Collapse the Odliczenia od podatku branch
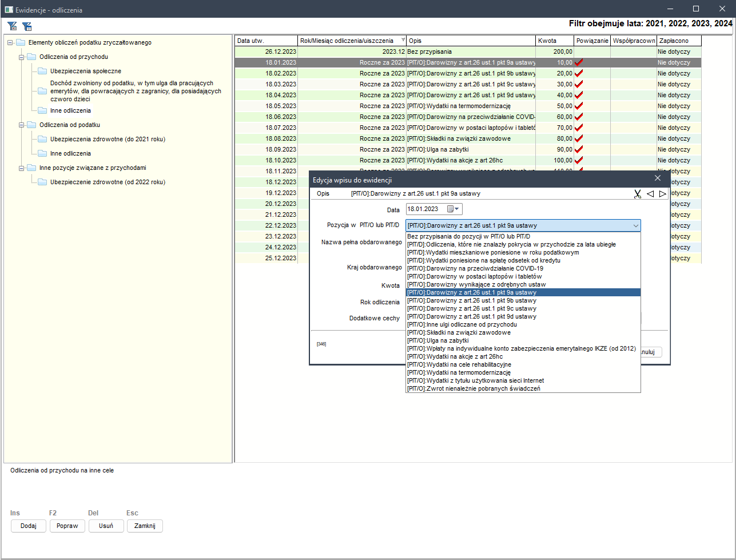Viewport: 736px width, 560px height. tap(21, 125)
